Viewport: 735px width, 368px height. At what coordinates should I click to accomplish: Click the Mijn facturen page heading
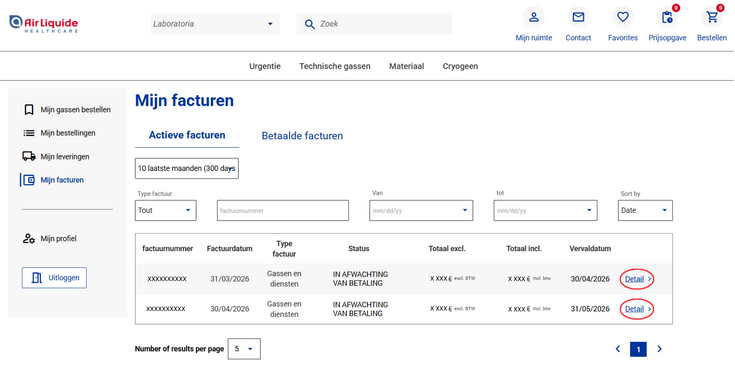(x=184, y=100)
